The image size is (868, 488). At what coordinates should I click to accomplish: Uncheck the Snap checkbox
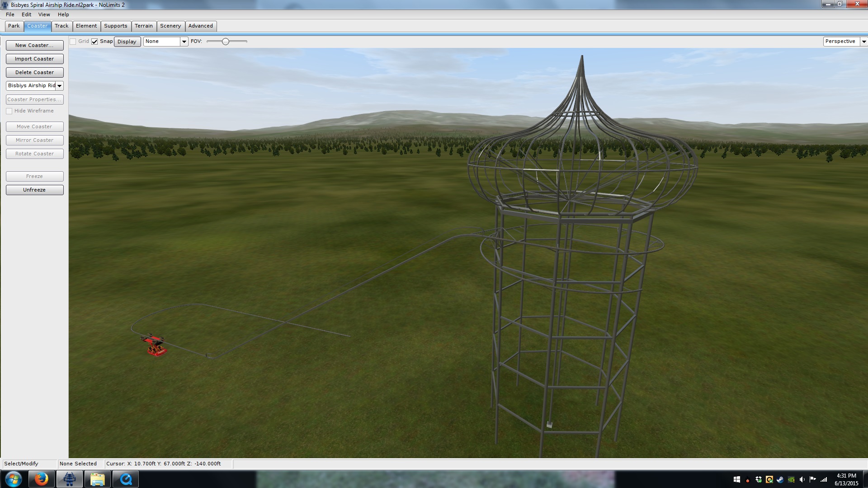[x=94, y=42]
